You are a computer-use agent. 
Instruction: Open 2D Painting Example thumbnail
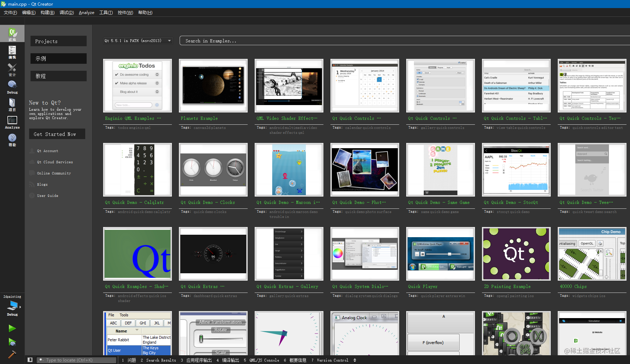516,254
